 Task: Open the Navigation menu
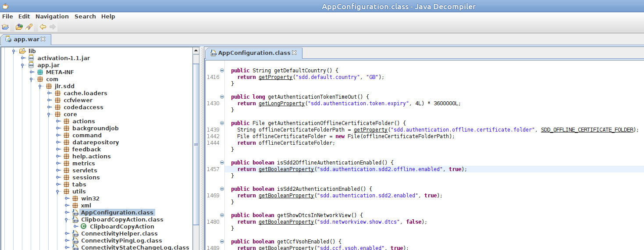pyautogui.click(x=52, y=16)
